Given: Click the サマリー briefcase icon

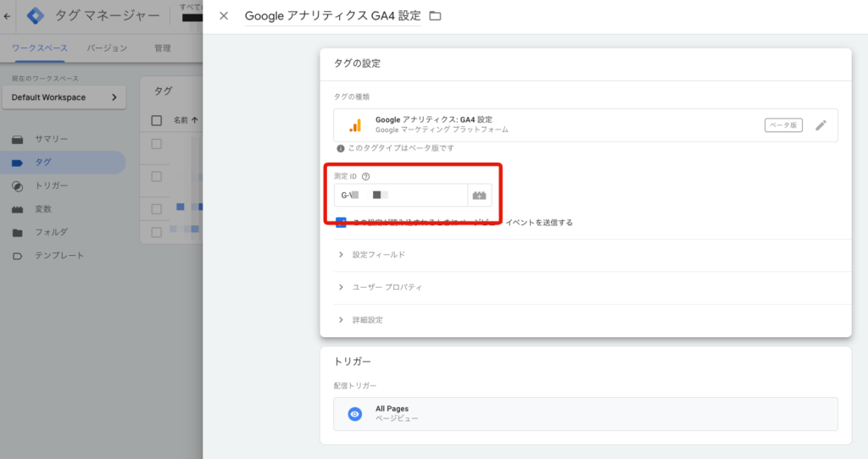Looking at the screenshot, I should pos(18,140).
